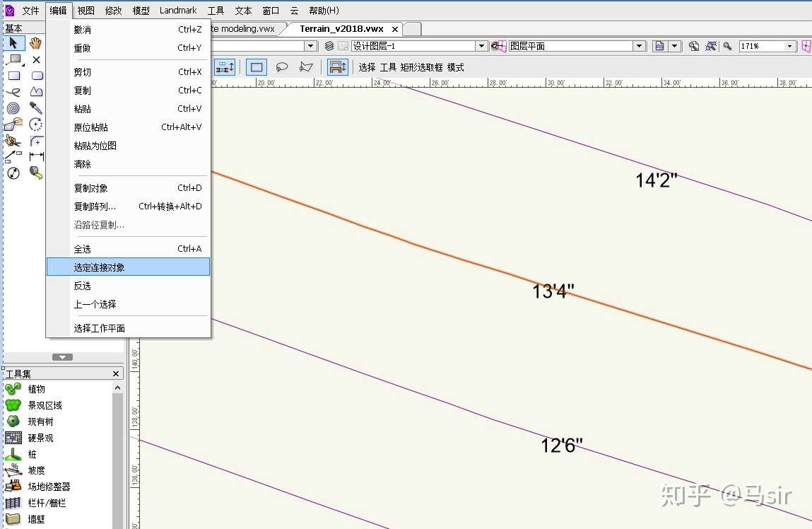Choose 复制阵列... in the edit menu
Screen dimensions: 812x529
click(x=128, y=207)
